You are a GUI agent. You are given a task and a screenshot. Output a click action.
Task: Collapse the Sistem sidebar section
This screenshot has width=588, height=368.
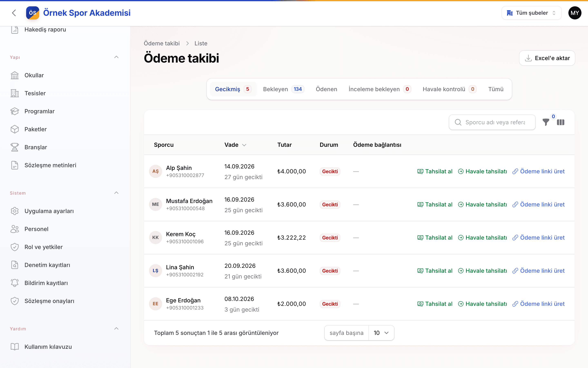click(x=116, y=193)
